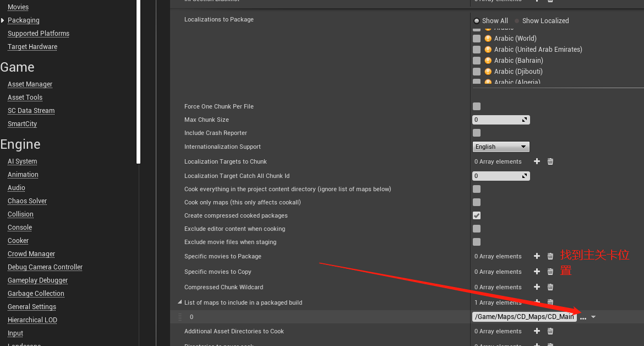Image resolution: width=644 pixels, height=346 pixels.
Task: Check Arabic (World) localization
Action: pyautogui.click(x=477, y=38)
